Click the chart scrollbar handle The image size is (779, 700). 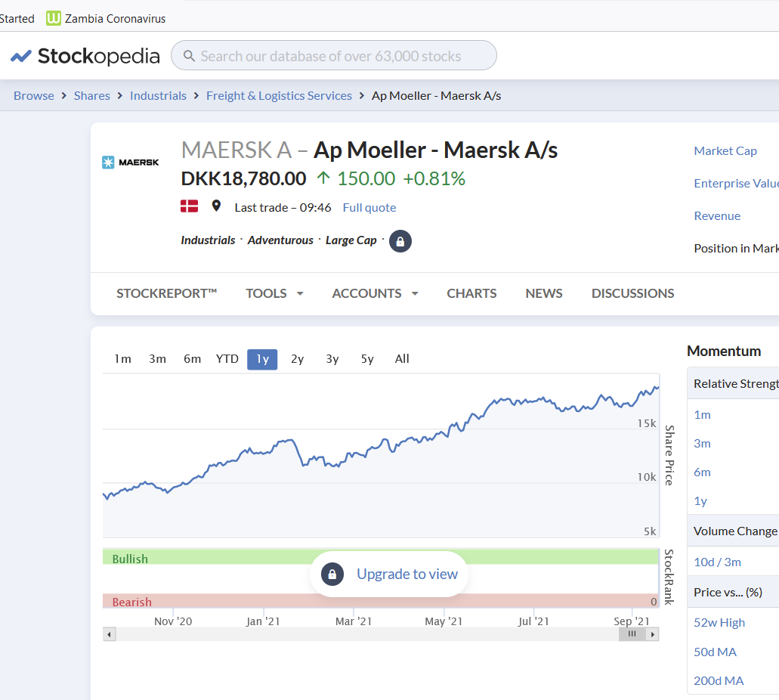(632, 634)
